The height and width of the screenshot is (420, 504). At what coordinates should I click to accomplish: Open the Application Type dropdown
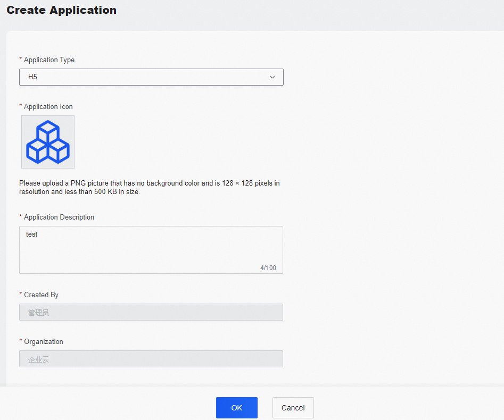[x=151, y=77]
